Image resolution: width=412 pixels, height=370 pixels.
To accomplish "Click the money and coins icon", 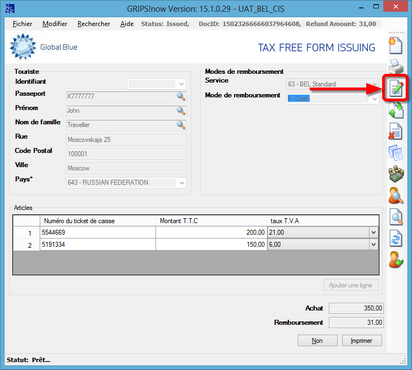I will (396, 174).
